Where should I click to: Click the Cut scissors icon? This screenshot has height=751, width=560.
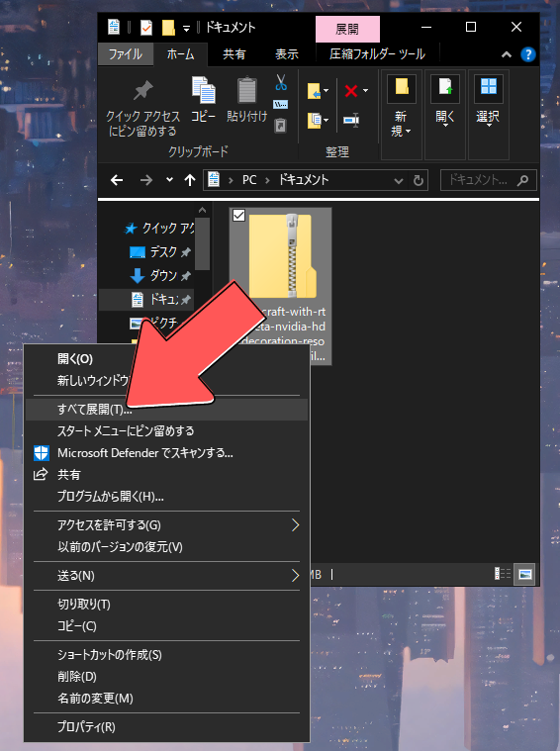[281, 82]
